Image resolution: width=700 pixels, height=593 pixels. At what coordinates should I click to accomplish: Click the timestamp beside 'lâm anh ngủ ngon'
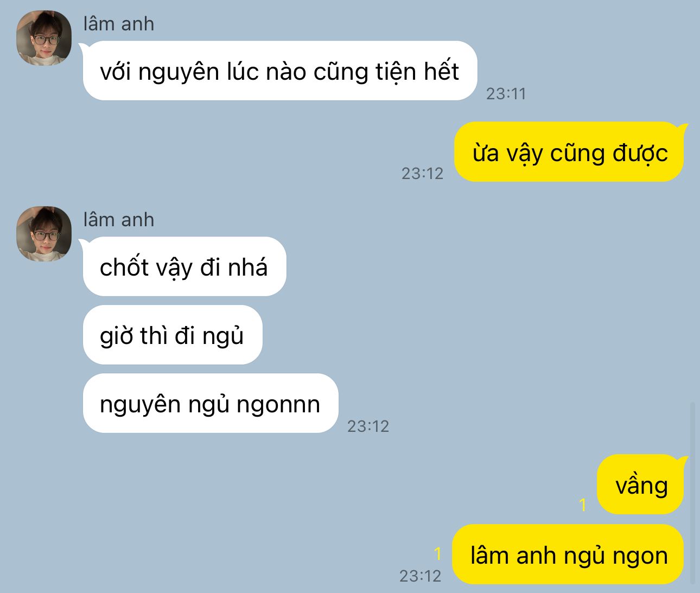[x=420, y=576]
